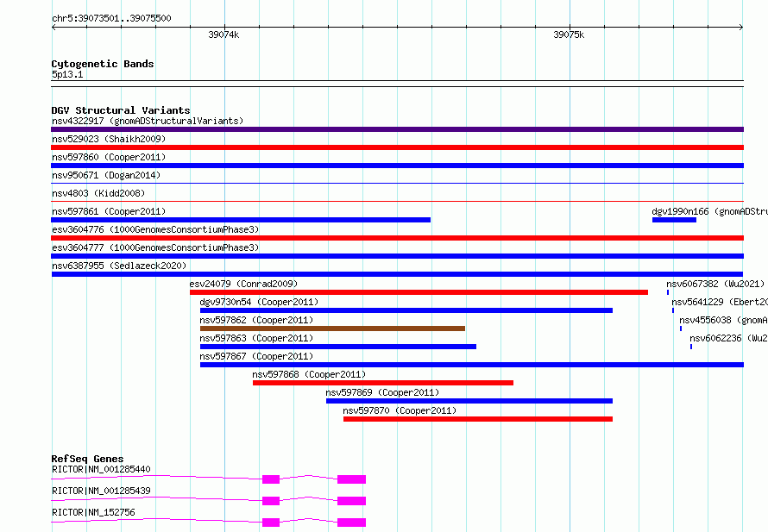
Task: Open nsv529023 (Shaikh2009) variant label
Action: click(x=109, y=139)
